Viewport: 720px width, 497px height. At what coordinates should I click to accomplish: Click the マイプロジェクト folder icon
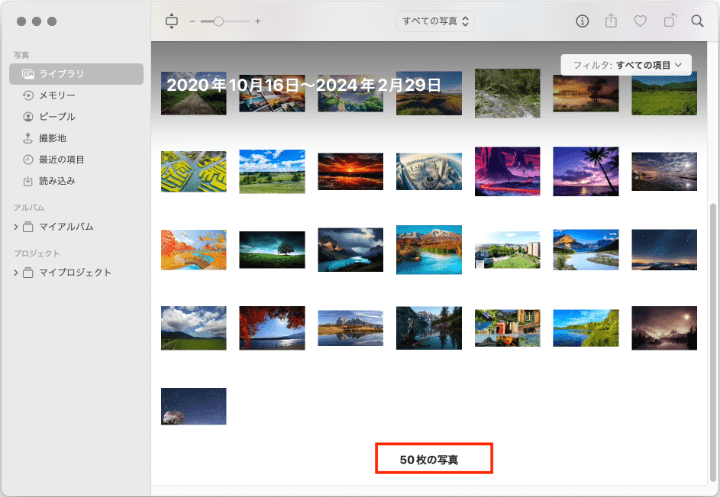28,273
